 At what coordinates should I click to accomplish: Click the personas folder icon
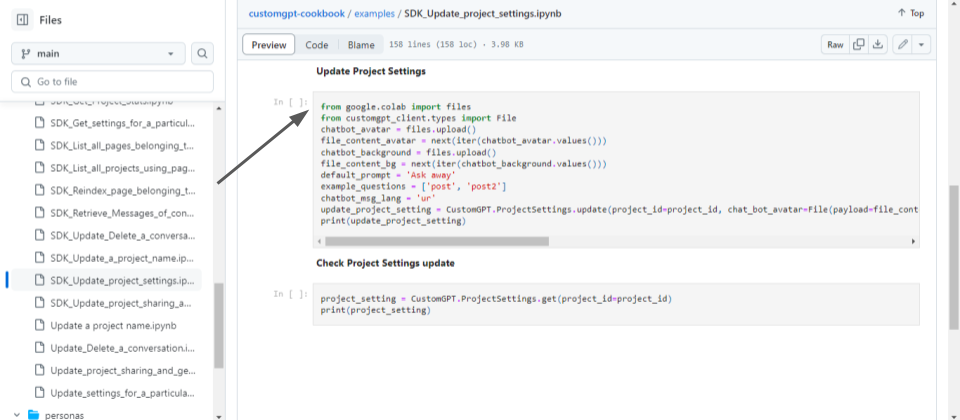click(33, 414)
